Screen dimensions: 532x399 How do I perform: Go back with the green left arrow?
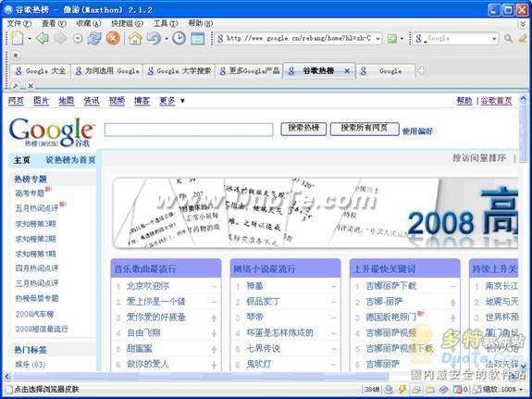43,38
